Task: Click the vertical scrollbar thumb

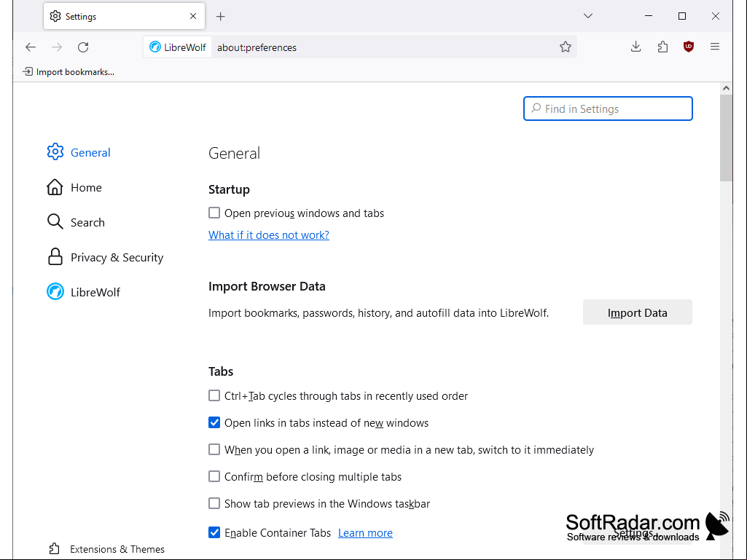Action: click(x=726, y=138)
